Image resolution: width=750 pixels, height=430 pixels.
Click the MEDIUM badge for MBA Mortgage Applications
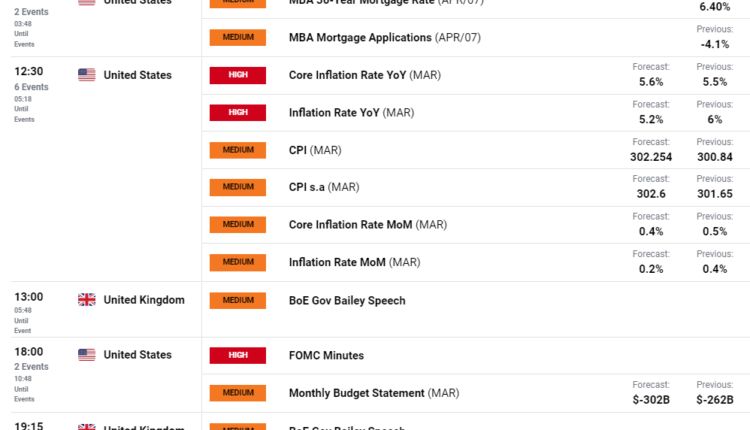coord(237,37)
